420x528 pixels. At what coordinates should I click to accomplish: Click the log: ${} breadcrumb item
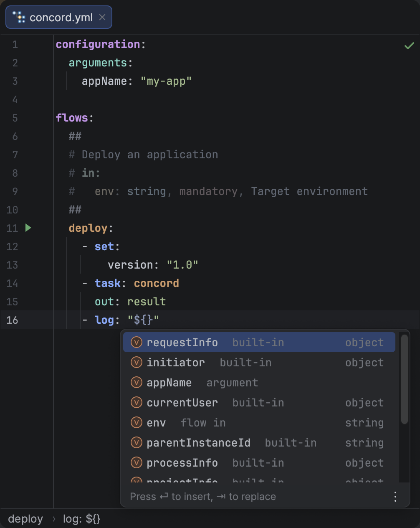81,519
